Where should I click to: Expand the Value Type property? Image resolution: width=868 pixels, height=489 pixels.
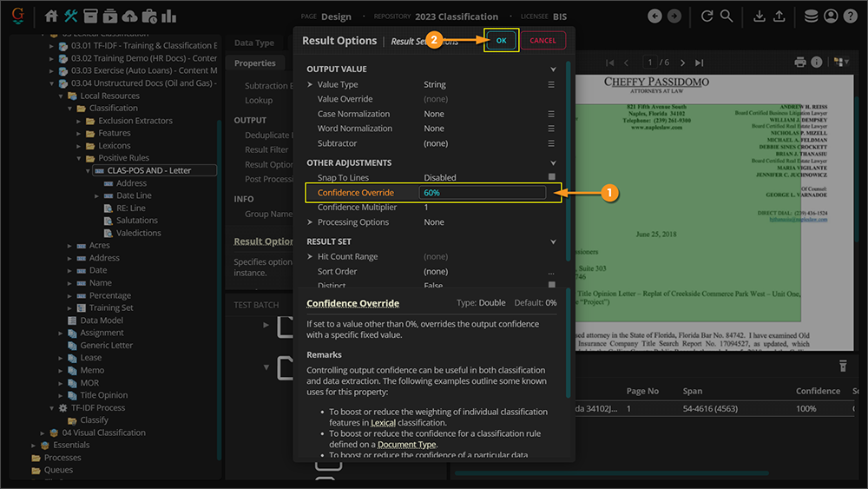[311, 85]
